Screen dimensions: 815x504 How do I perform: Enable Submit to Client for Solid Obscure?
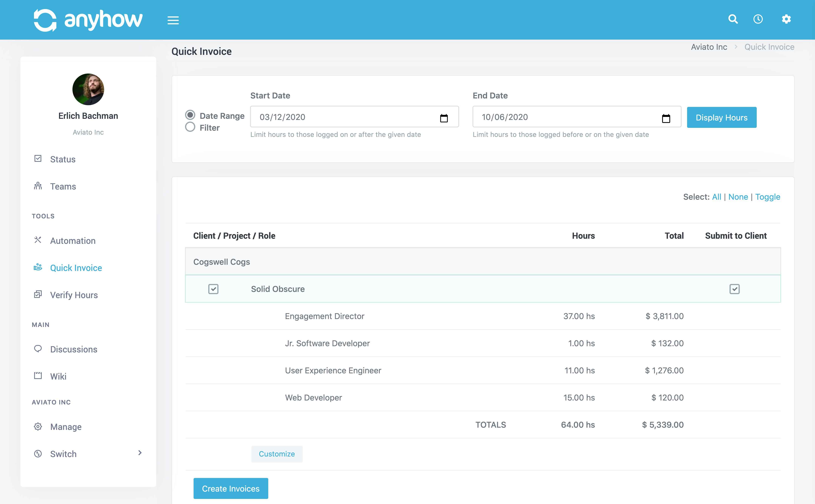coord(735,289)
